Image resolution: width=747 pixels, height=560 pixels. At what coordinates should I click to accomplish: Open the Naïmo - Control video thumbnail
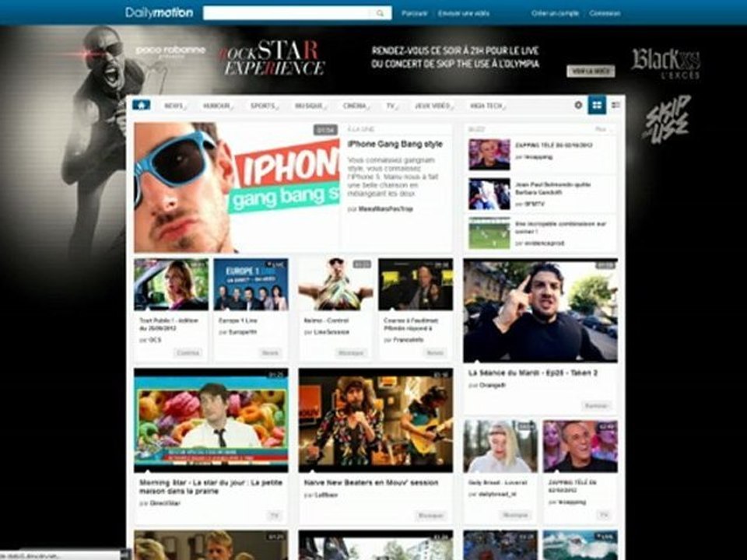335,285
